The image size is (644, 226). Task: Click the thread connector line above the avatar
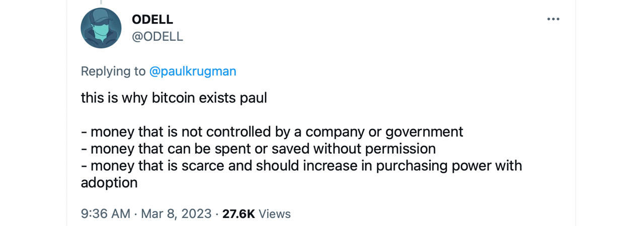(x=101, y=2)
